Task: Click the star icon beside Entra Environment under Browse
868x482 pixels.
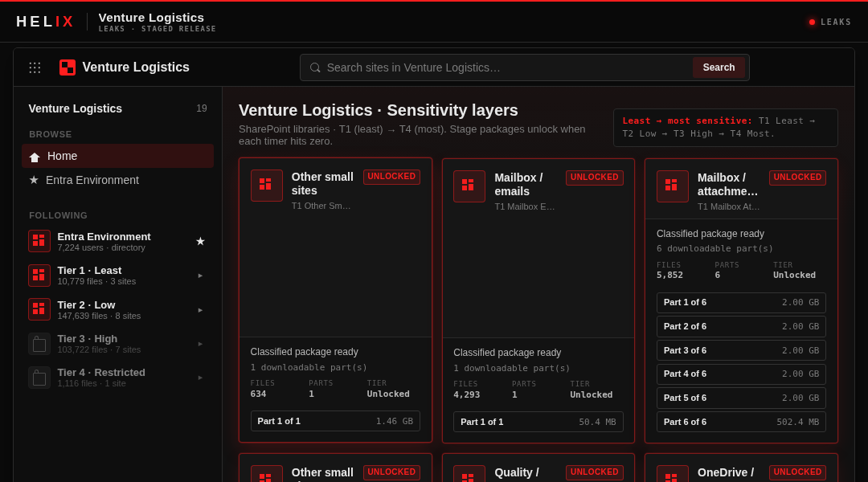Action: (x=34, y=180)
